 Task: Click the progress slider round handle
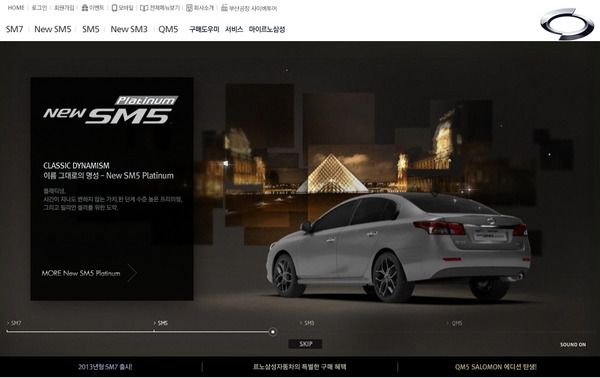273,332
